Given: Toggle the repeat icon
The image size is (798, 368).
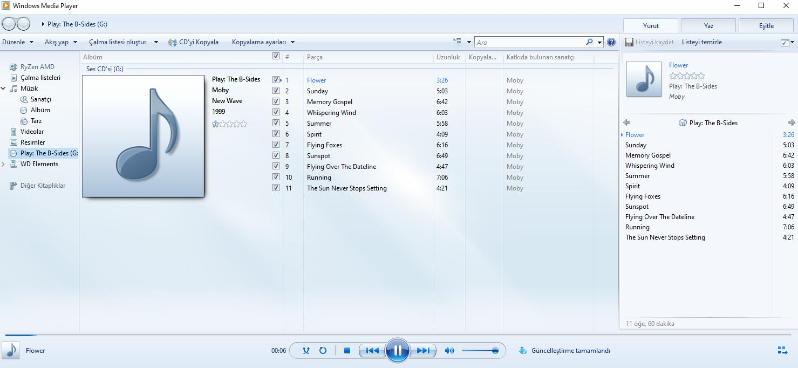Looking at the screenshot, I should 323,351.
